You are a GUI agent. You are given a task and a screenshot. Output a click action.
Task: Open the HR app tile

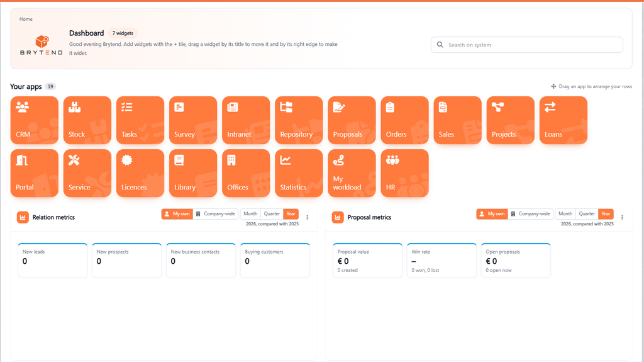coord(404,173)
